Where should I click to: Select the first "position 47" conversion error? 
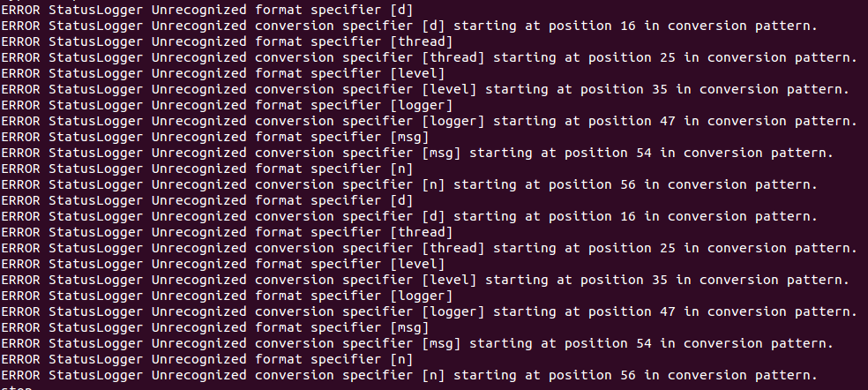[624, 121]
